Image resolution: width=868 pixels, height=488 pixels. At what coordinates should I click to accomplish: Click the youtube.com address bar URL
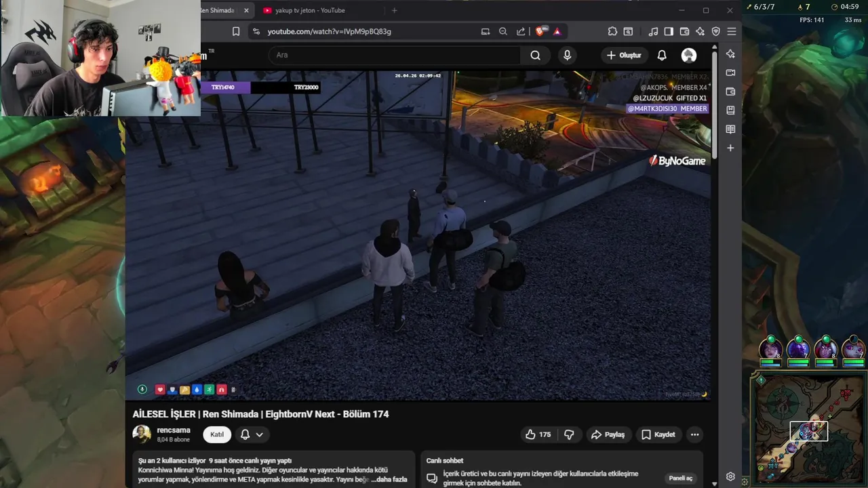[x=329, y=31]
